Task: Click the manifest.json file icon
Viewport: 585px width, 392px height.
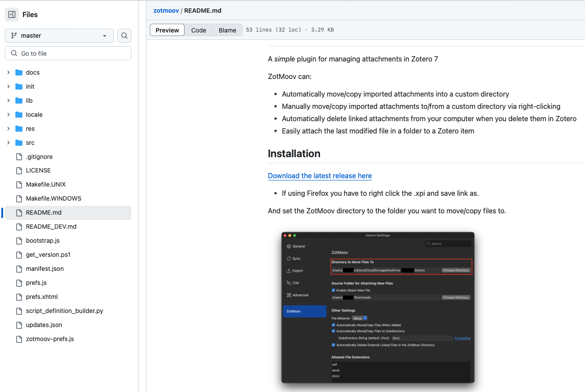Action: tap(19, 269)
